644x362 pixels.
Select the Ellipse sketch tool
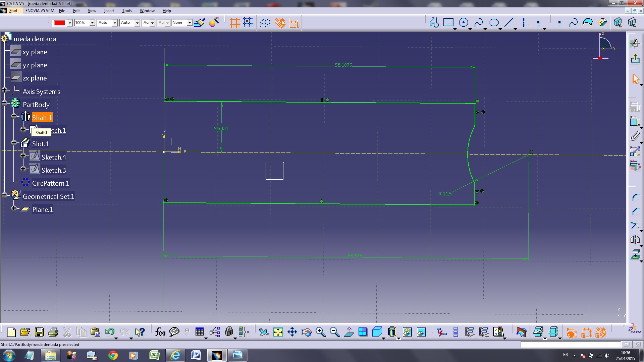494,22
